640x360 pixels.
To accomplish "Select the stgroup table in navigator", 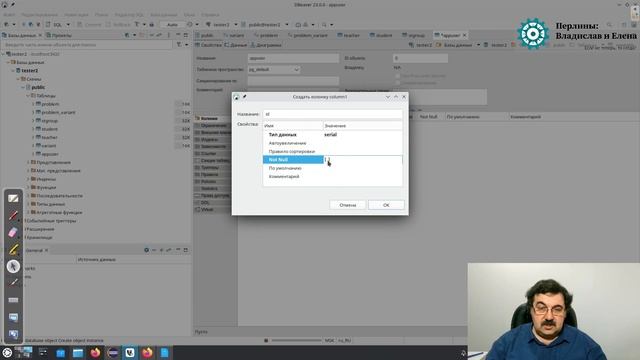I will pyautogui.click(x=49, y=121).
